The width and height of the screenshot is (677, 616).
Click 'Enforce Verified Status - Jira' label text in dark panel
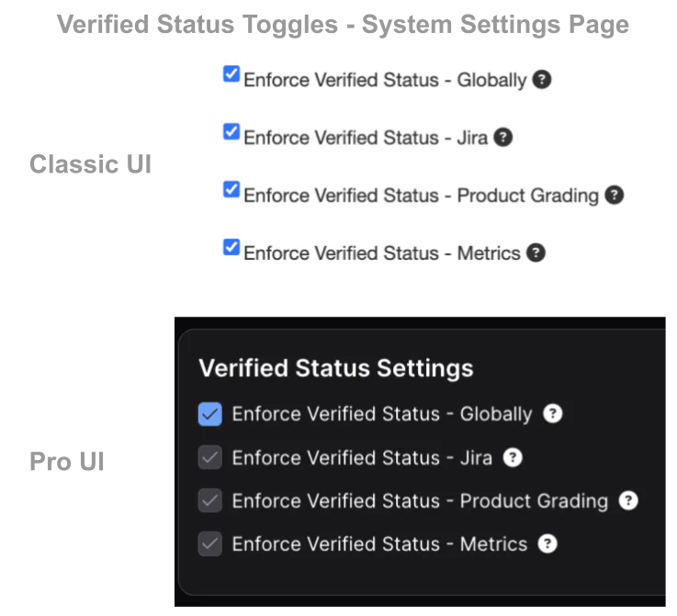coord(362,457)
